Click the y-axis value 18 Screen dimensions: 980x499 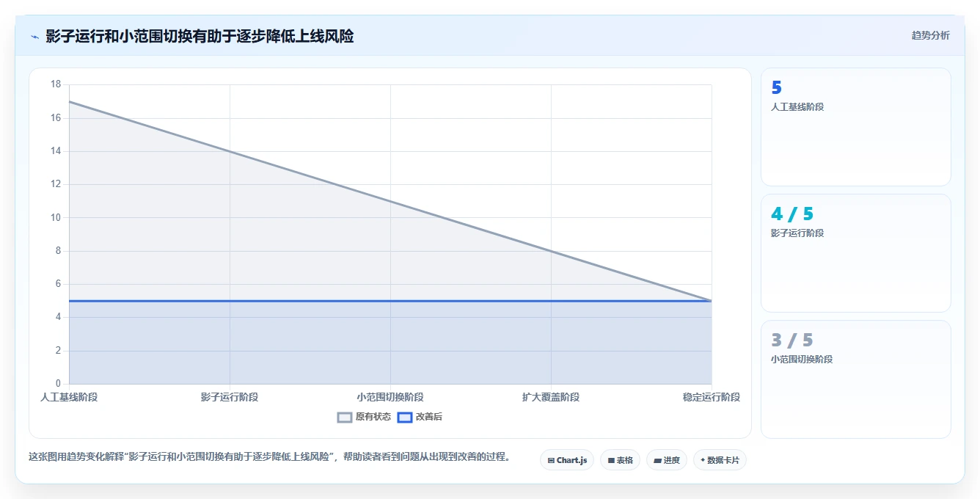click(56, 84)
